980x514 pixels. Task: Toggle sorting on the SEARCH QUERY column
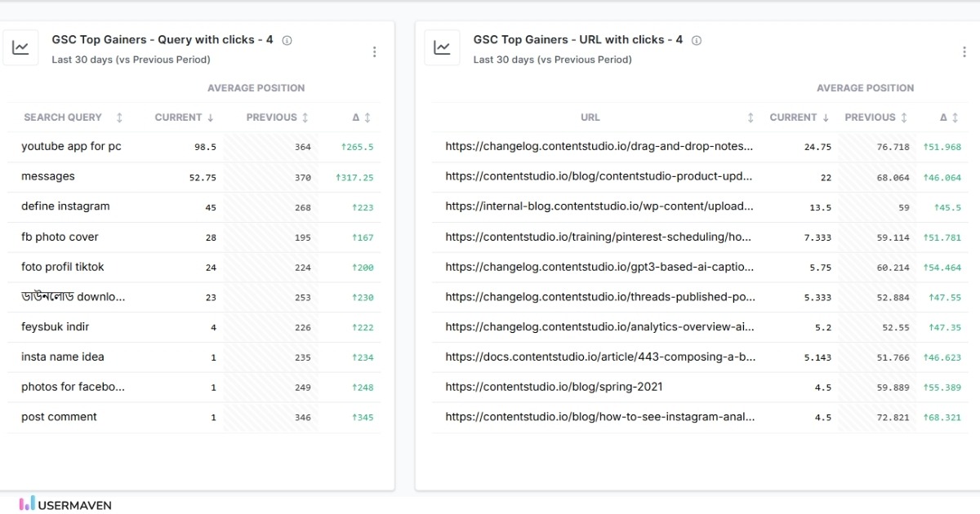tap(118, 117)
